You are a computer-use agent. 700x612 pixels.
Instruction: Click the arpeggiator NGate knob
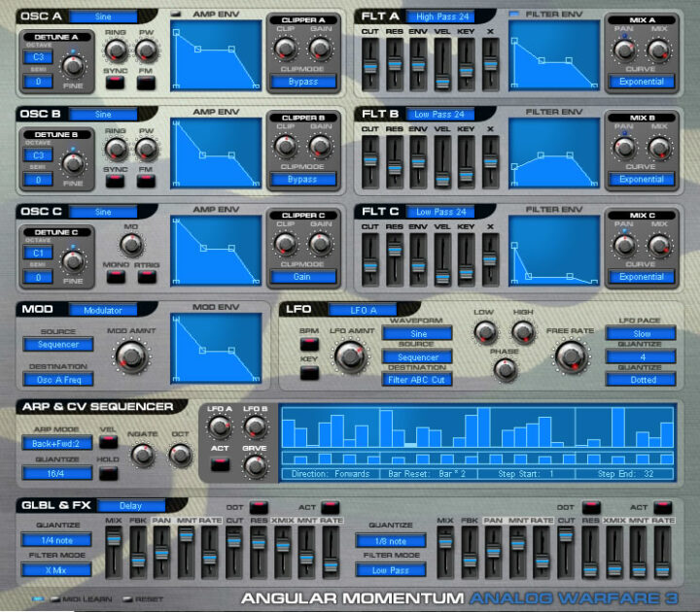pos(143,454)
